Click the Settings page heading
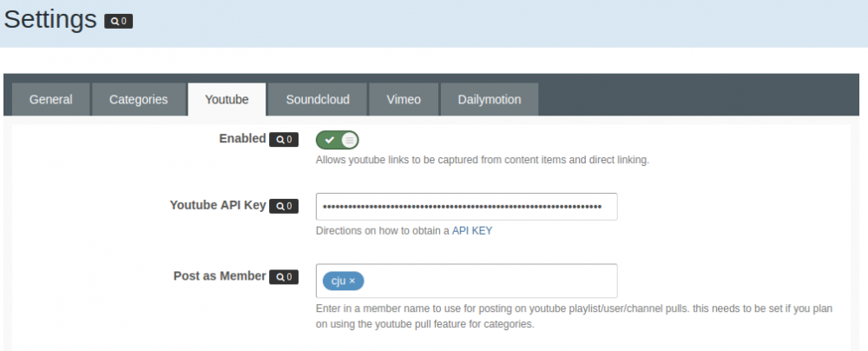The image size is (868, 351). (50, 21)
